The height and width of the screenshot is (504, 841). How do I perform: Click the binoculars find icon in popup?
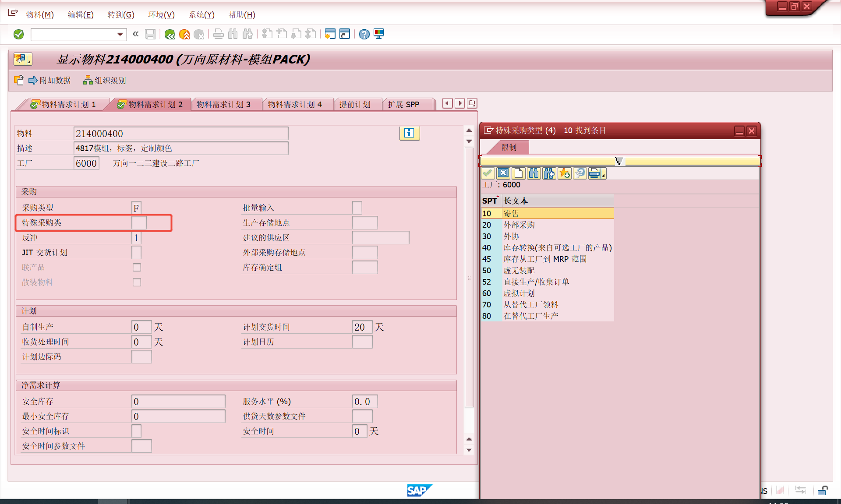click(534, 174)
